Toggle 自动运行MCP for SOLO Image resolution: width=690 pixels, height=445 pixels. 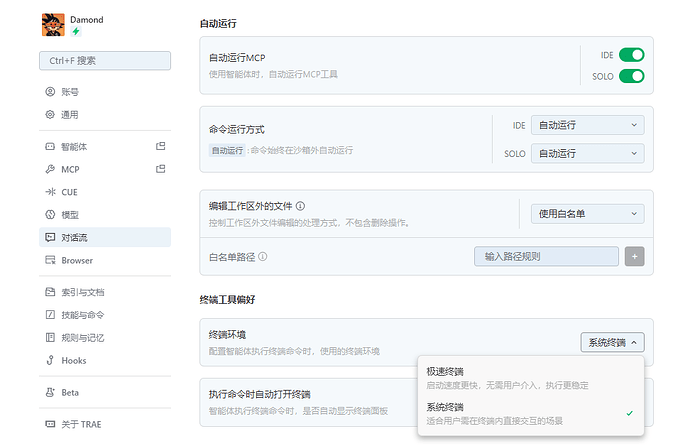[x=631, y=76]
